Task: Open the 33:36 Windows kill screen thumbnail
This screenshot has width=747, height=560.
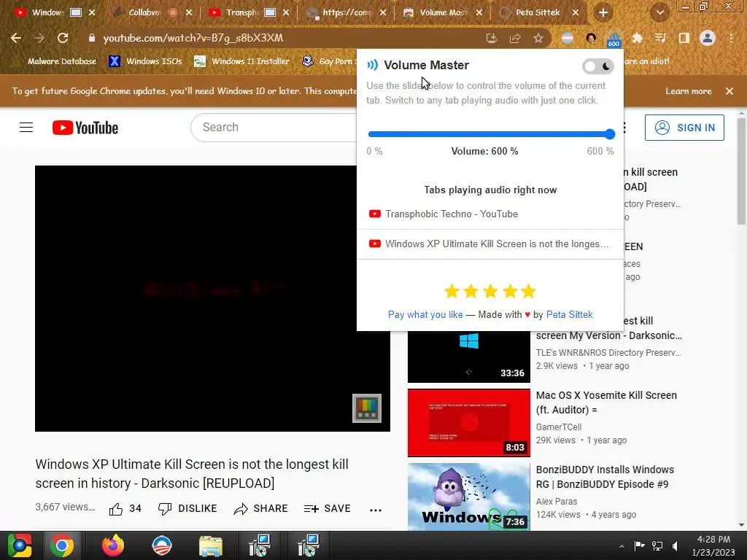Action: click(469, 356)
